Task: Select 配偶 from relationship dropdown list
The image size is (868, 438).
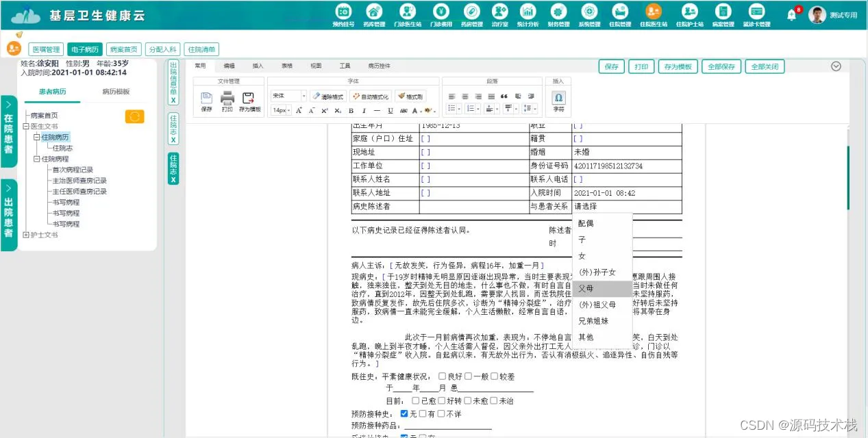Action: click(x=602, y=224)
